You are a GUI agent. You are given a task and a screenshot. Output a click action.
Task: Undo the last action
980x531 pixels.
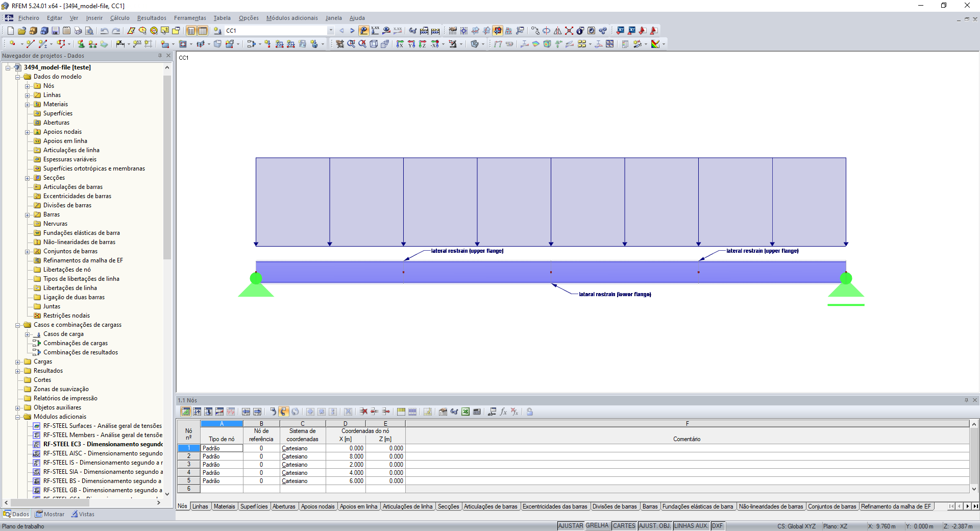(104, 31)
